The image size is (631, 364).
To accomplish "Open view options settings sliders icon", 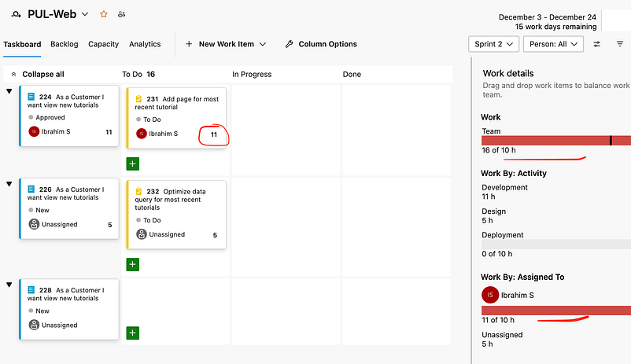I will (x=597, y=44).
